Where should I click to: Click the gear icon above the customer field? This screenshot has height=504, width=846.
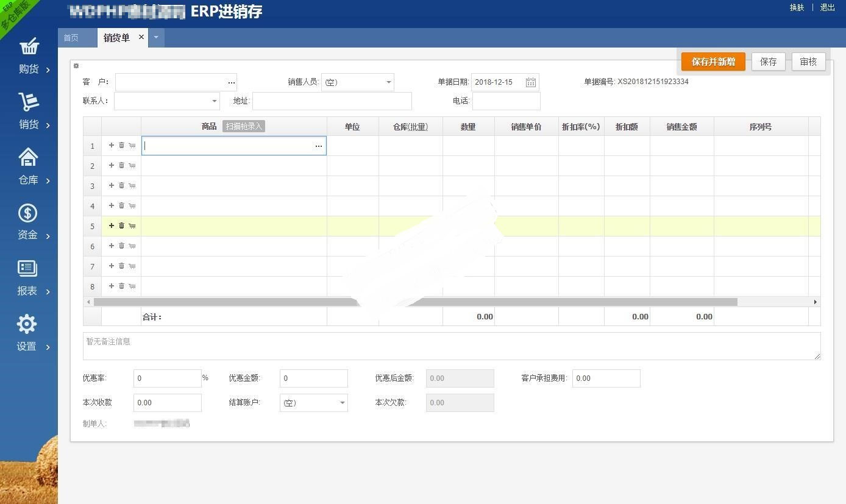pos(76,66)
